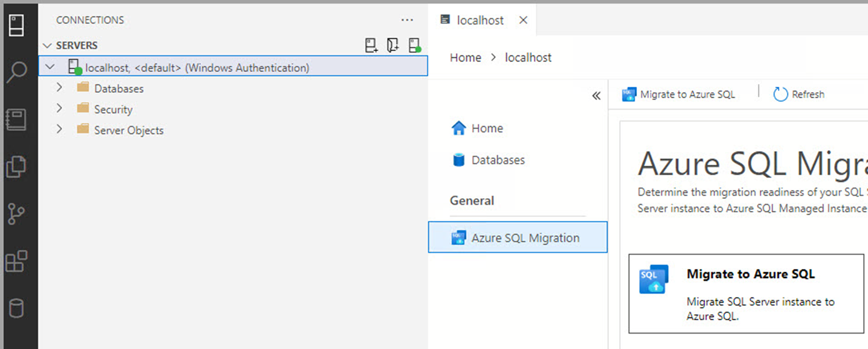
Task: Open the Explorer files icon
Action: 17,167
